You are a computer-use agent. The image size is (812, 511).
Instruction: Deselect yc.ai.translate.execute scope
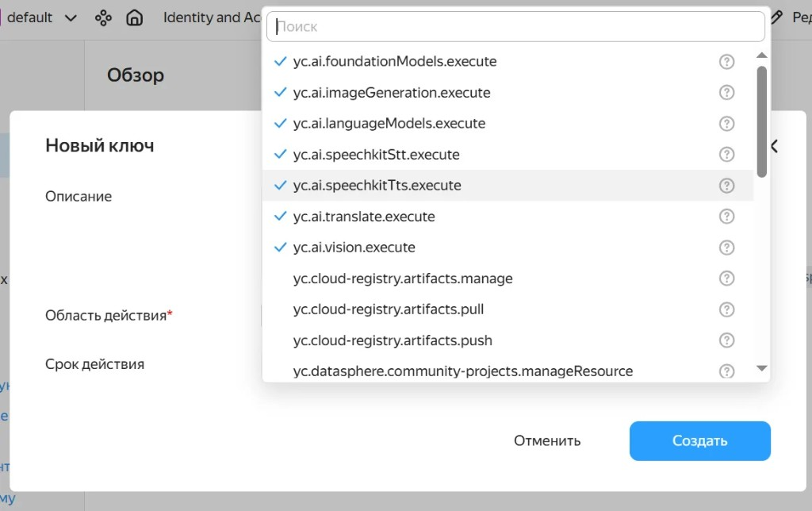[x=507, y=217]
